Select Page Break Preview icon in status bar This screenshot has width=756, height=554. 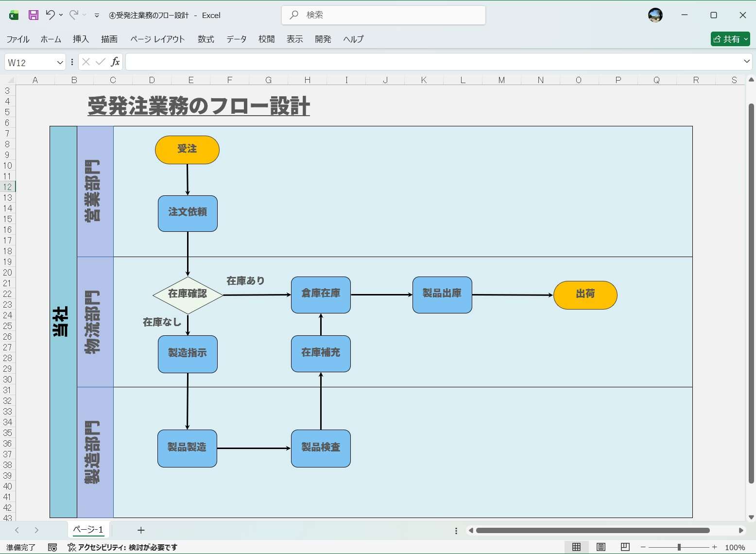click(x=625, y=547)
